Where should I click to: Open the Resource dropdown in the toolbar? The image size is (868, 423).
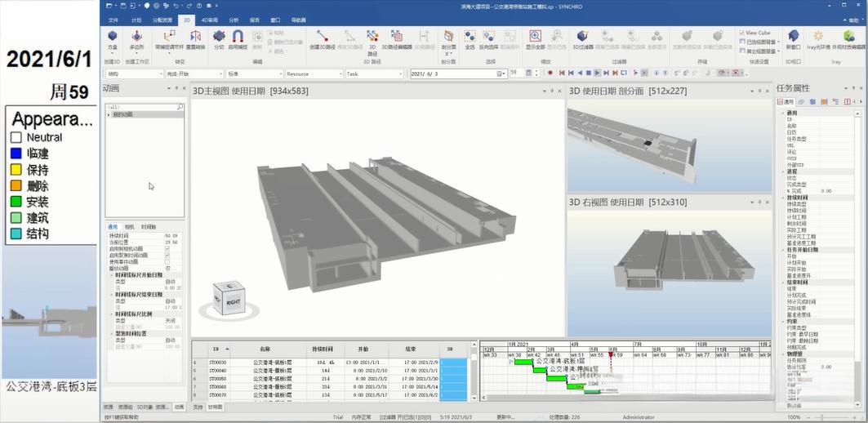tap(313, 73)
